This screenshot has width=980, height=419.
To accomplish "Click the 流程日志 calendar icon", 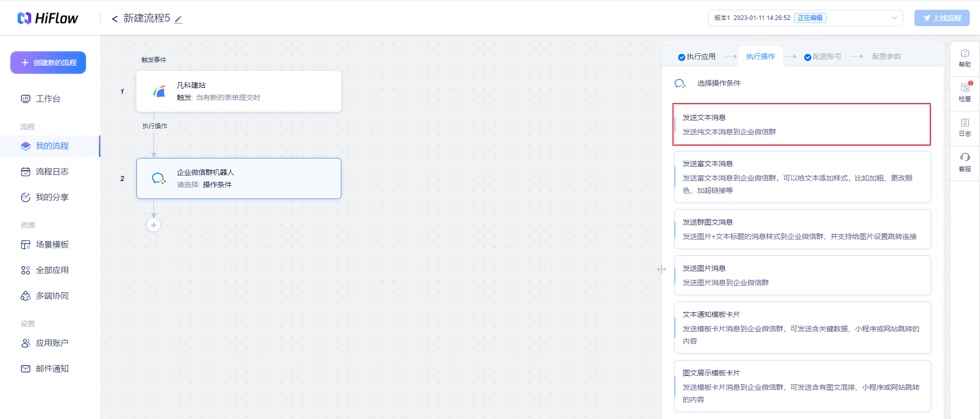I will point(26,172).
